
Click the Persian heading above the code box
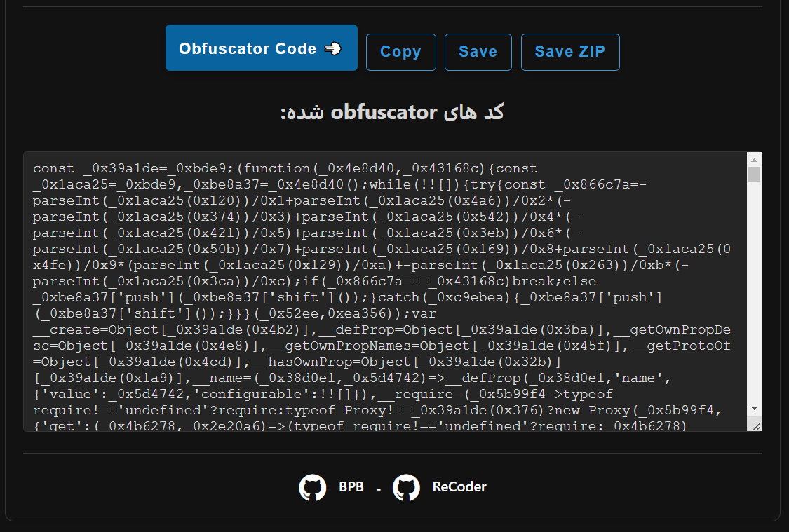[x=393, y=111]
